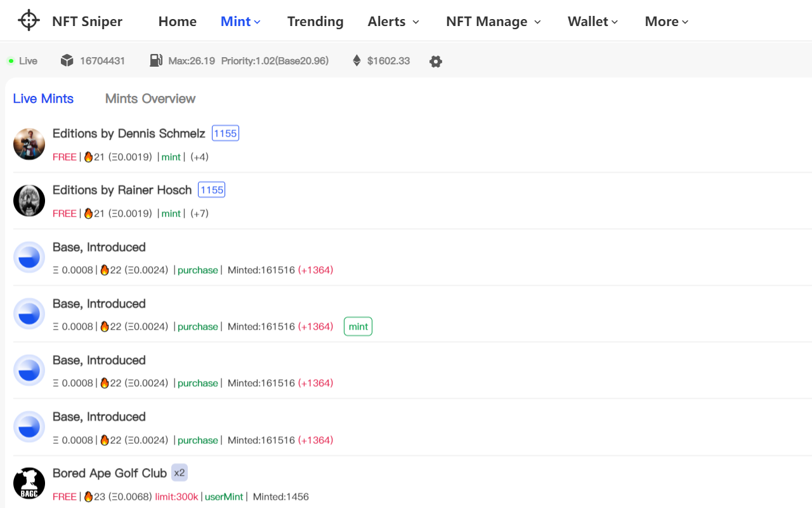
Task: Click the ETH price icon showing $1602.33
Action: 357,60
